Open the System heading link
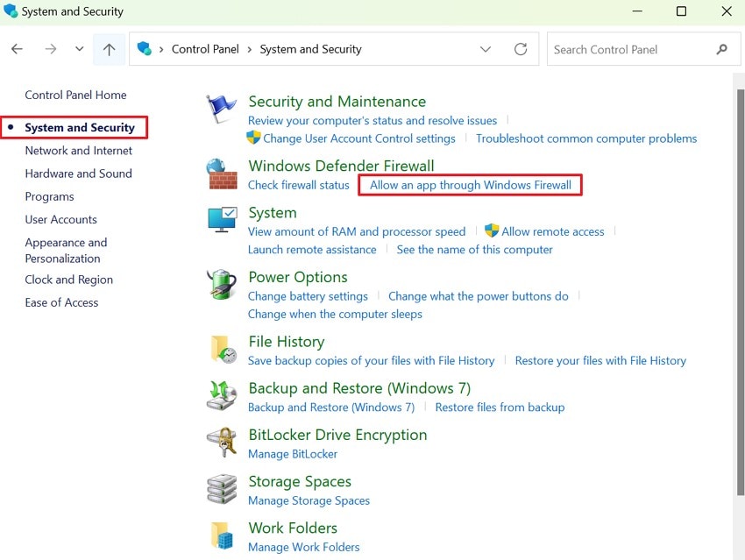This screenshot has height=560, width=745. tap(273, 213)
